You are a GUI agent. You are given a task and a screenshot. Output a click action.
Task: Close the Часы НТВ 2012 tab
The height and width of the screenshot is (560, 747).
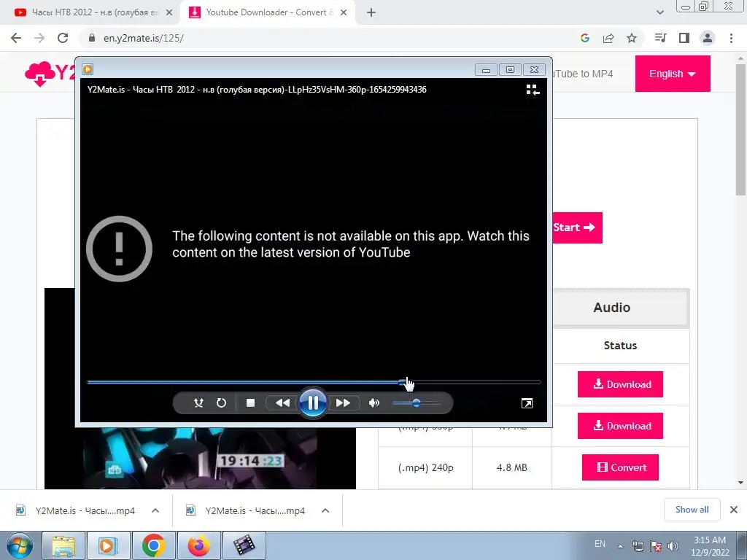(x=169, y=13)
